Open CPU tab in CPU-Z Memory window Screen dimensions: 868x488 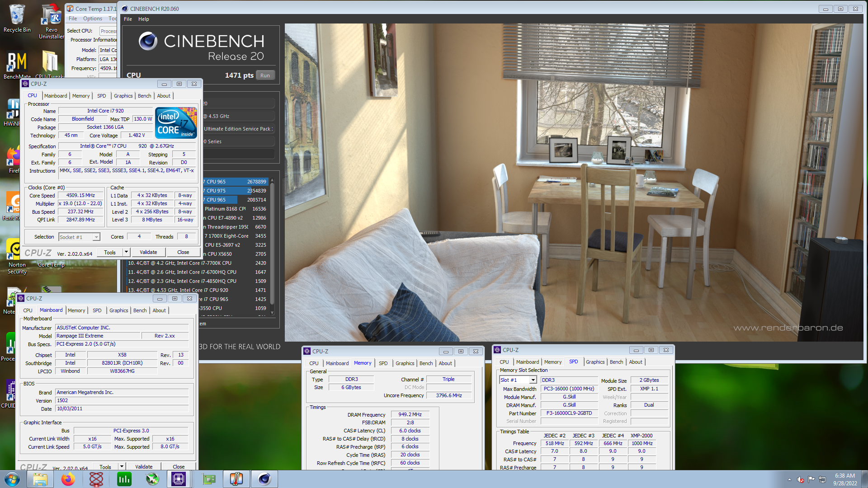[x=314, y=363]
